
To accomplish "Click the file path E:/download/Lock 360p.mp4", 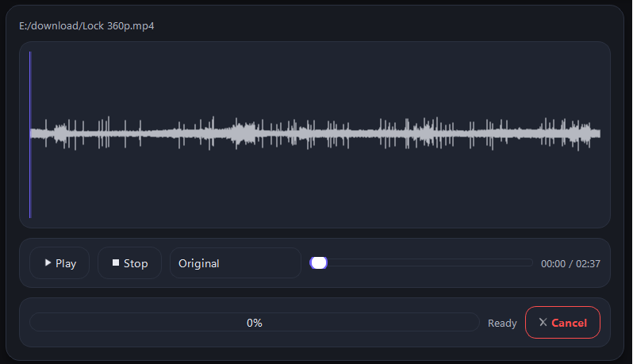I will coord(86,26).
